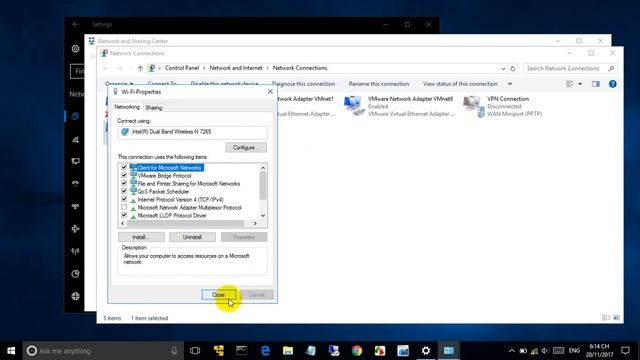Expand the address bar history dropdown
Screen dimensions: 640x360
[x=503, y=69]
